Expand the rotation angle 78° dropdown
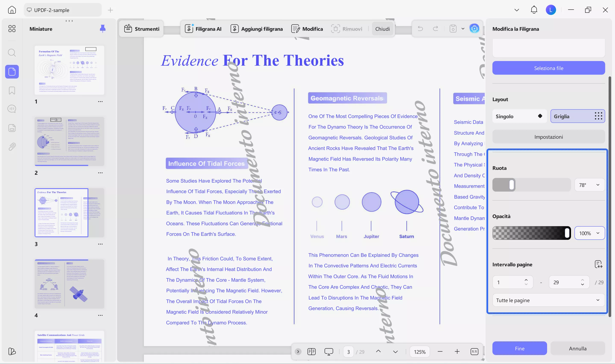 [x=589, y=185]
